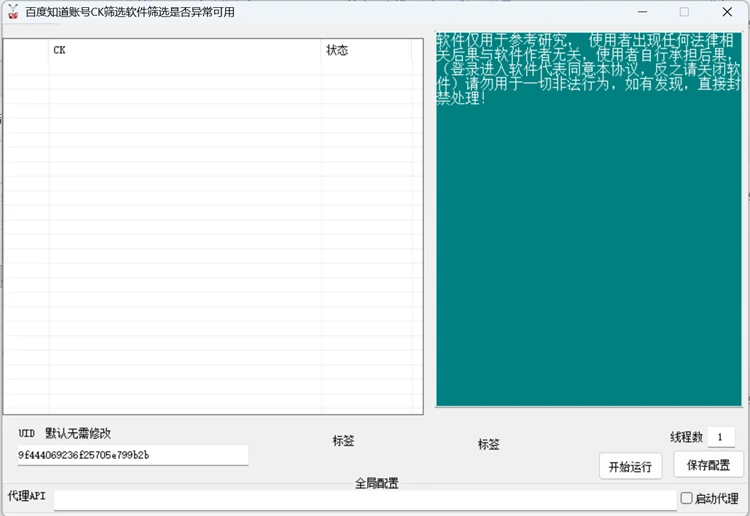Click the 代理API label
The image size is (750, 516).
(27, 496)
